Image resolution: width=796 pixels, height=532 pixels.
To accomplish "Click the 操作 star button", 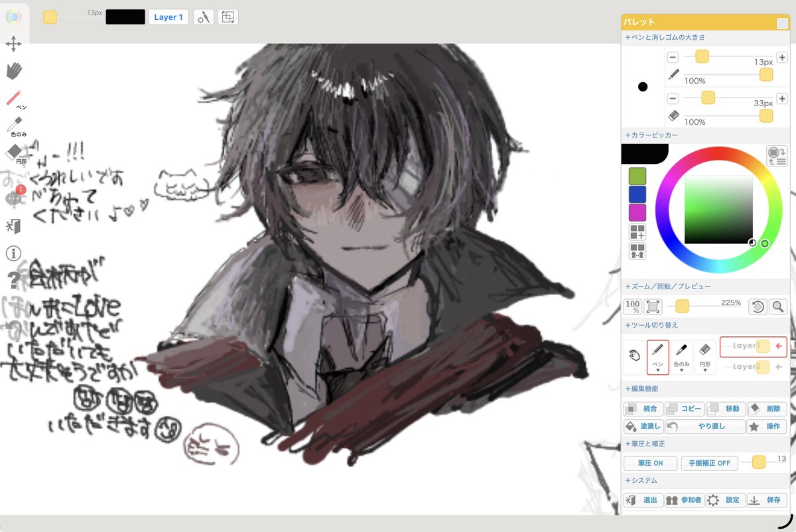I will click(x=767, y=427).
